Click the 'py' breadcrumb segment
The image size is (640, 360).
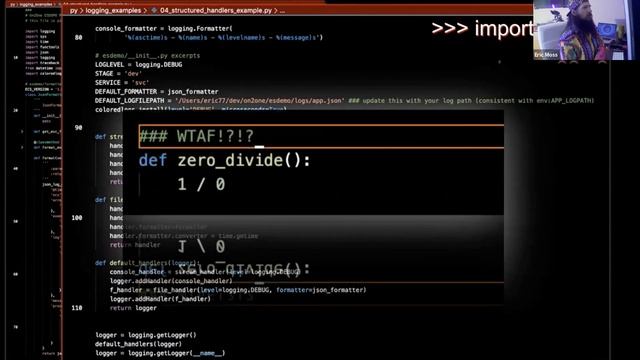point(73,11)
